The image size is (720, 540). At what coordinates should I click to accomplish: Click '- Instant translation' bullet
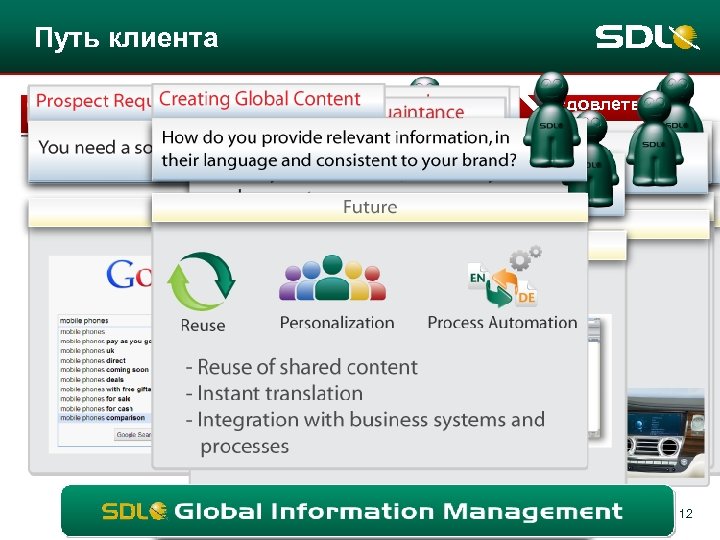[x=274, y=394]
